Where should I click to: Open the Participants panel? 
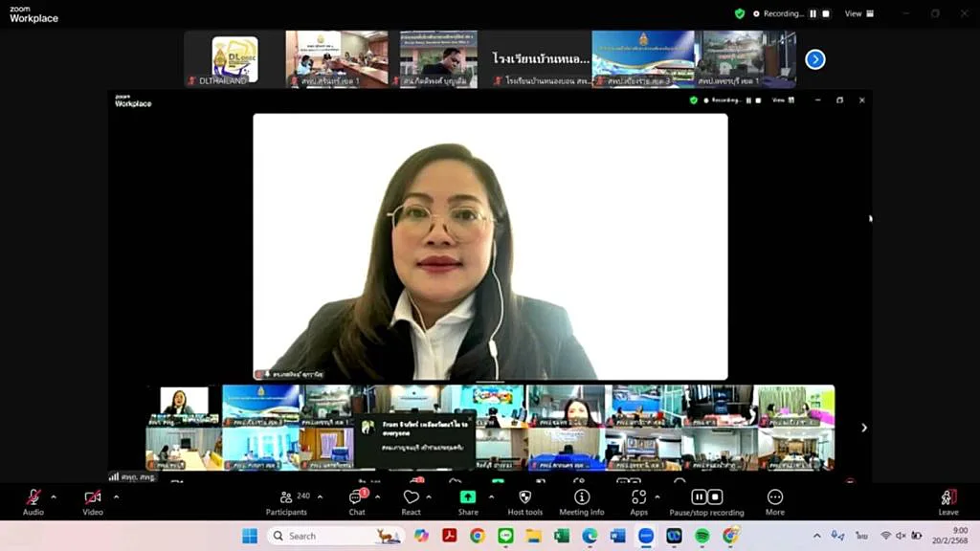pyautogui.click(x=286, y=502)
